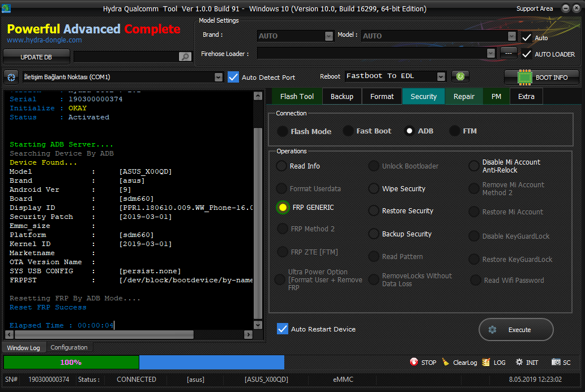Screen dimensions: 585x392
Task: Switch to the Flash Tool tab
Action: pyautogui.click(x=297, y=97)
